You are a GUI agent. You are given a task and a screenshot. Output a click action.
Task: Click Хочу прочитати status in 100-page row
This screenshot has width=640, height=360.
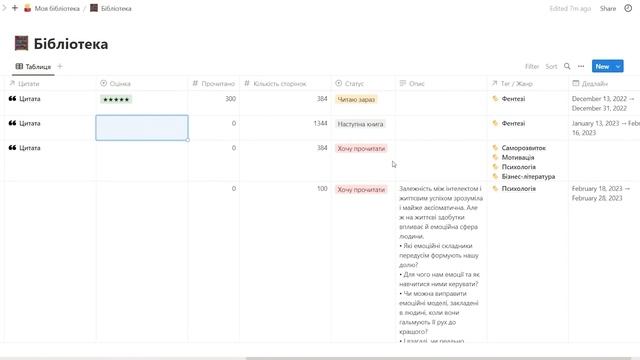(x=361, y=189)
